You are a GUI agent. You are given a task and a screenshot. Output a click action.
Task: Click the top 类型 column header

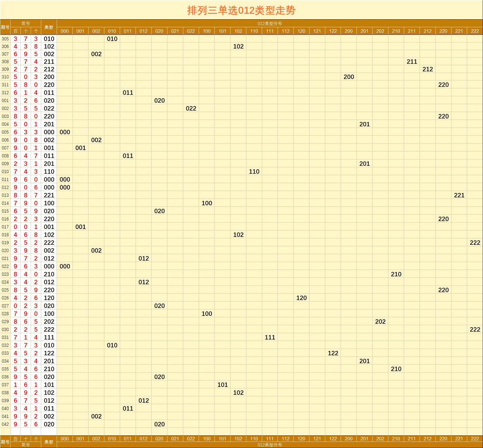[x=49, y=27]
